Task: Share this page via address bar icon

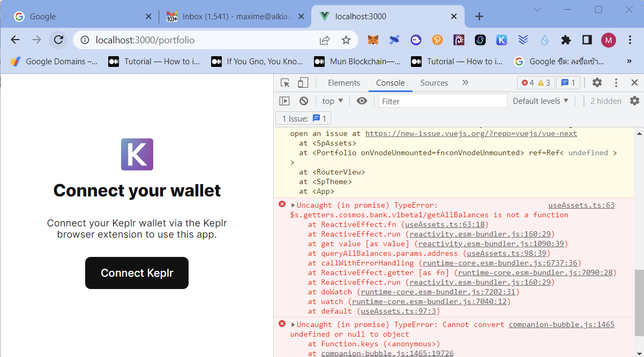Action: click(x=325, y=40)
